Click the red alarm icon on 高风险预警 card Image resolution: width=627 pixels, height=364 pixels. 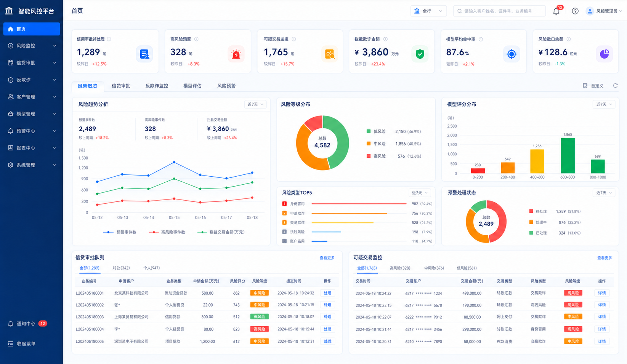pyautogui.click(x=236, y=54)
